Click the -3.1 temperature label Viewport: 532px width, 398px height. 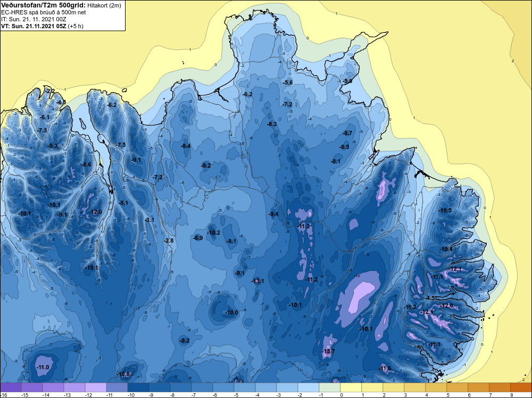tap(149, 220)
